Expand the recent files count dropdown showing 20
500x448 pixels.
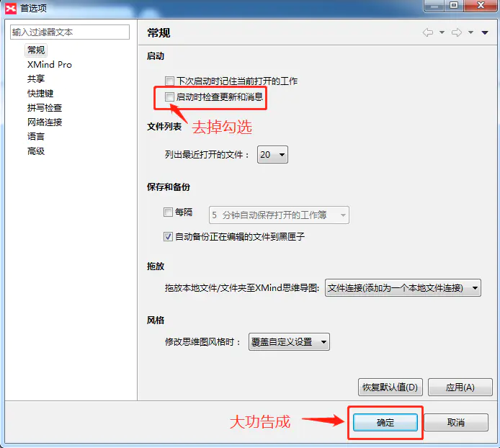click(x=272, y=155)
